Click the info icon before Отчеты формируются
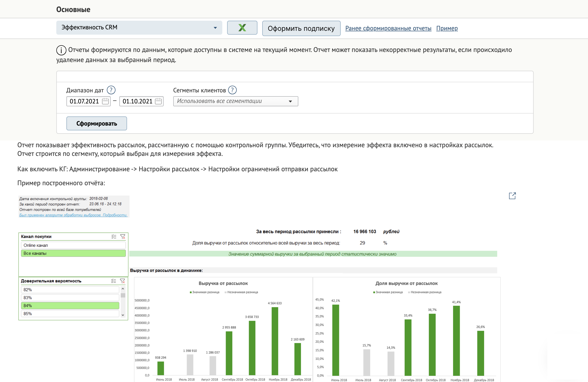The image size is (588, 382). [x=61, y=50]
